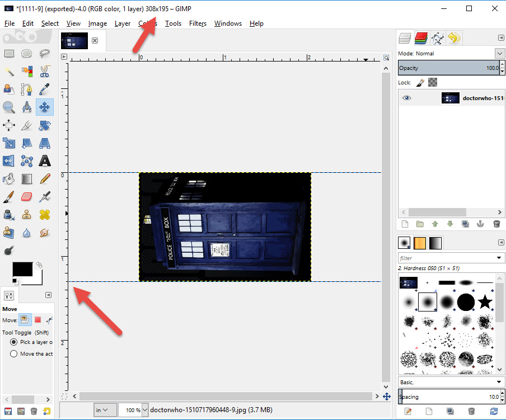Toggle visibility eye of doctorwho layer
The width and height of the screenshot is (506, 420).
click(406, 98)
